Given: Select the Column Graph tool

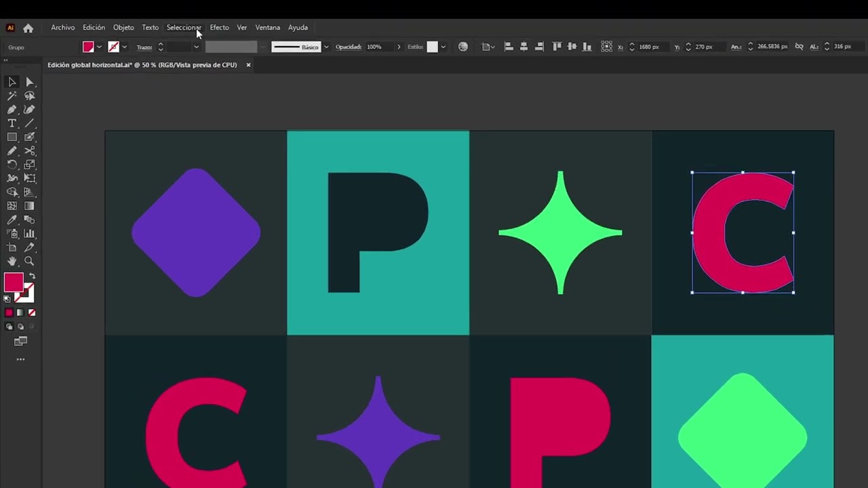Looking at the screenshot, I should [30, 234].
